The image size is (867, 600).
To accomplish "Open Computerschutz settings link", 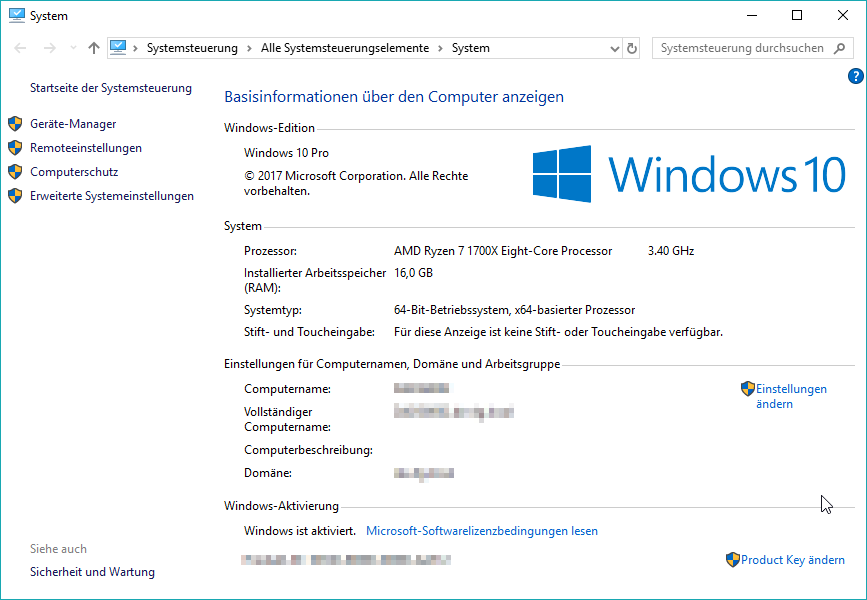I will pos(74,172).
